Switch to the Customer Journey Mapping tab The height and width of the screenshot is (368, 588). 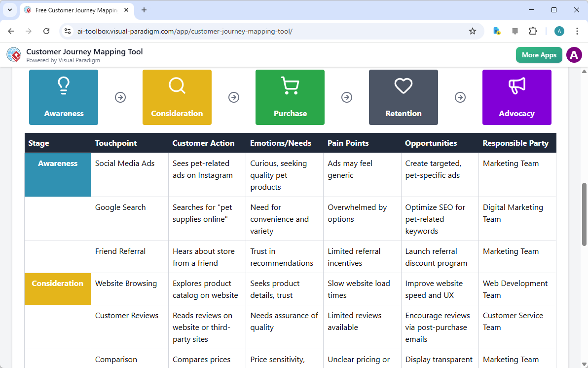74,10
